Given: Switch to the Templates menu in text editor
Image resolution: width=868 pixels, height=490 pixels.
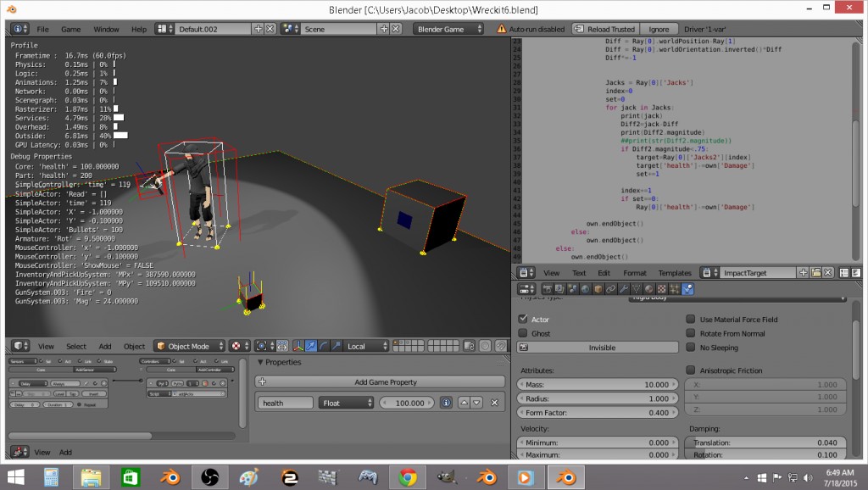Looking at the screenshot, I should (x=676, y=272).
